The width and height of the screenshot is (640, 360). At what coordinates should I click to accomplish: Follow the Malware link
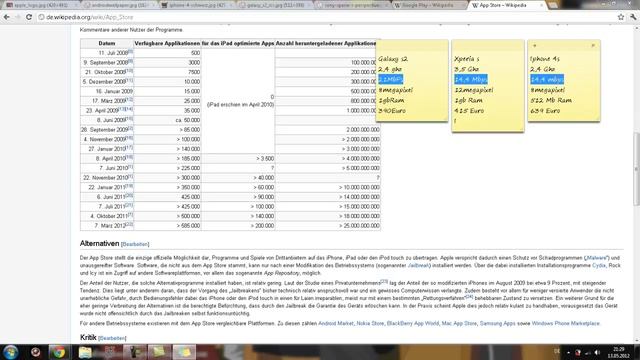coord(596,258)
